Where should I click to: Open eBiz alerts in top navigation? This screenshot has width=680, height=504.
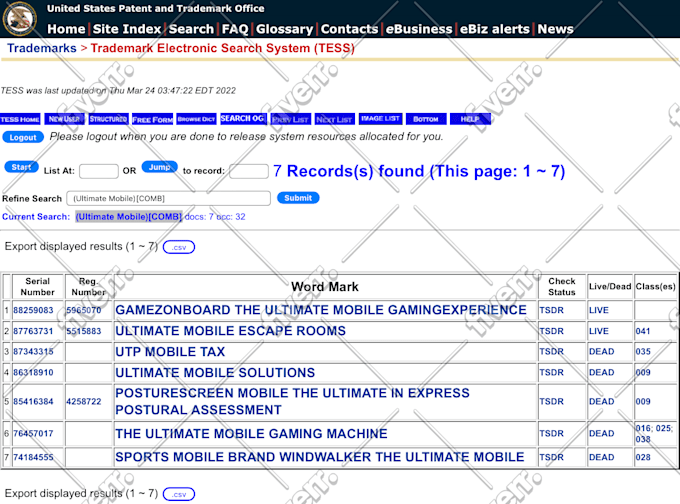pos(495,29)
